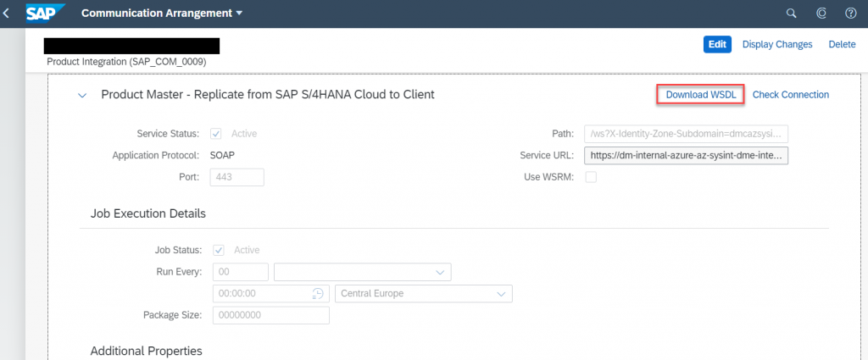This screenshot has height=360, width=868.
Task: Click the Port field showing 443
Action: click(x=237, y=178)
